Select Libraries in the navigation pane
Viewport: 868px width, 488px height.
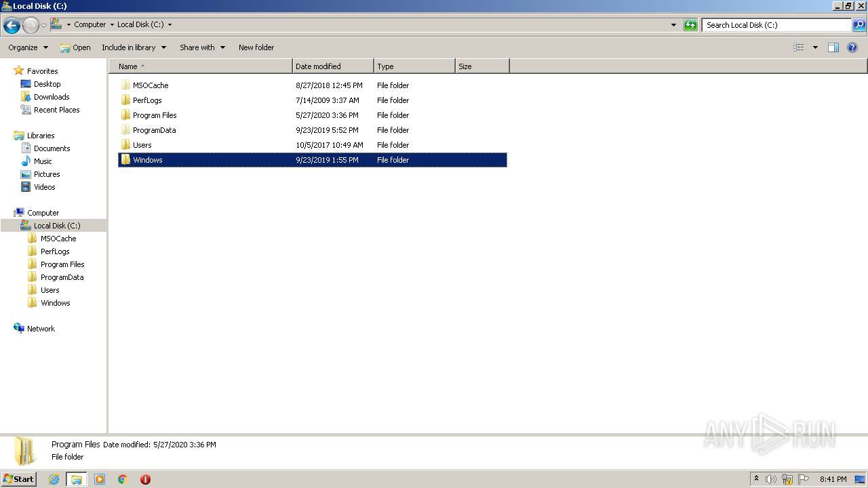click(41, 136)
